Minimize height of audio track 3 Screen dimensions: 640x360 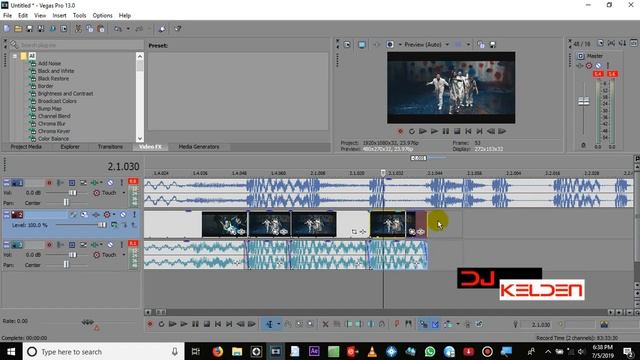(6, 244)
